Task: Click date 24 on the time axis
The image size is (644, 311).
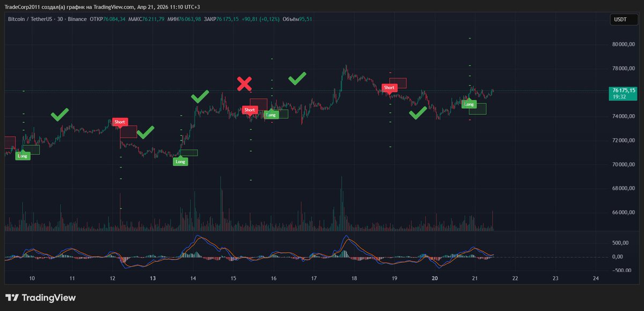Action: 596,279
